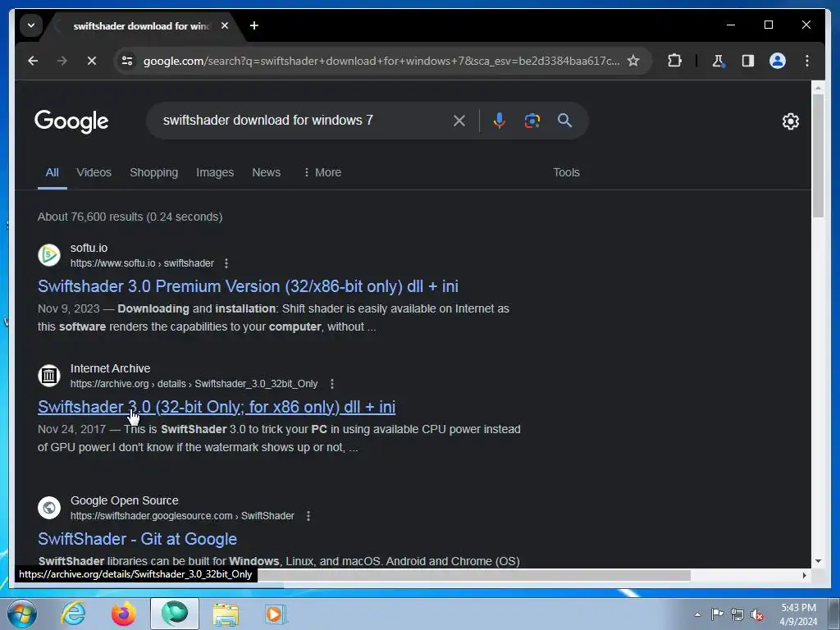The height and width of the screenshot is (630, 840).
Task: Select the All results tab
Action: point(52,172)
